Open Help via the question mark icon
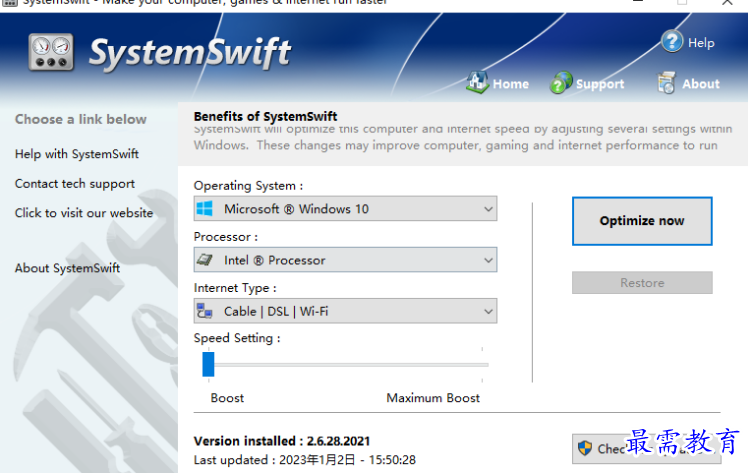Image resolution: width=748 pixels, height=473 pixels. point(672,41)
